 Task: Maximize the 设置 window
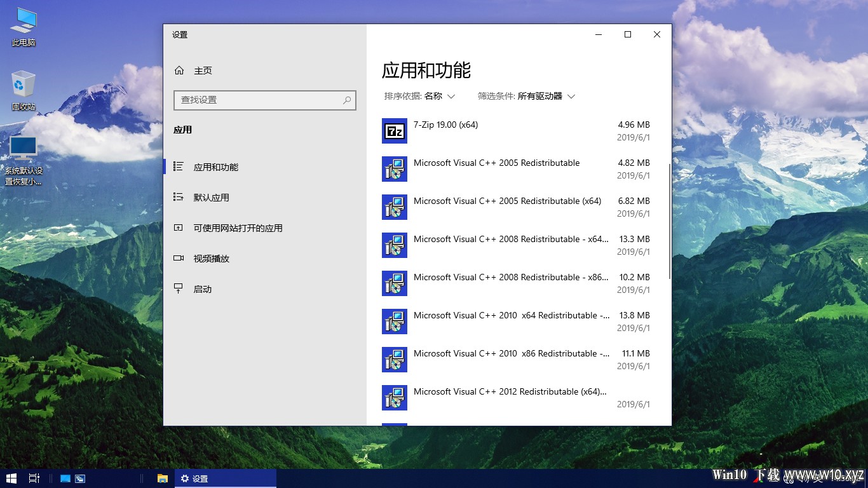628,34
